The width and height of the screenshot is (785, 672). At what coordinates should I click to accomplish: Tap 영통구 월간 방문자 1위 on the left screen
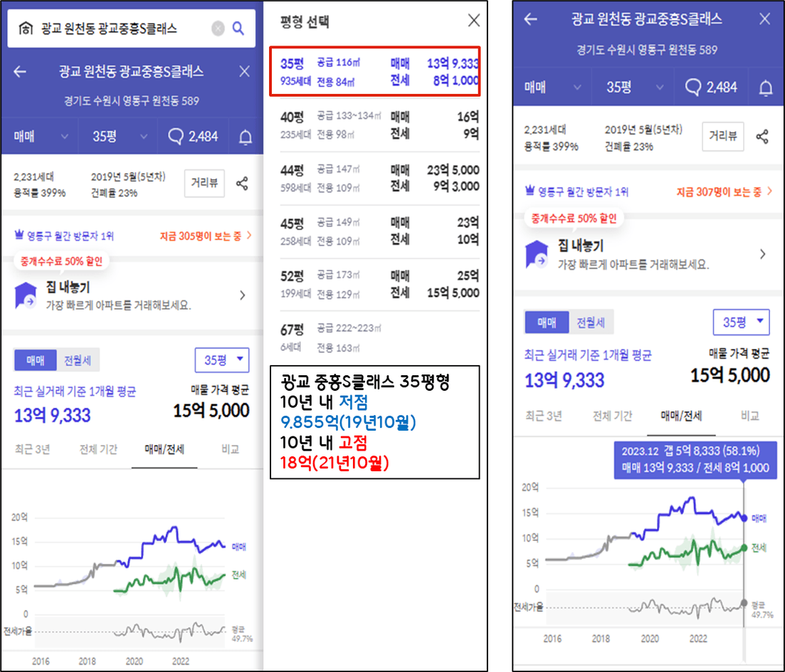pos(70,236)
